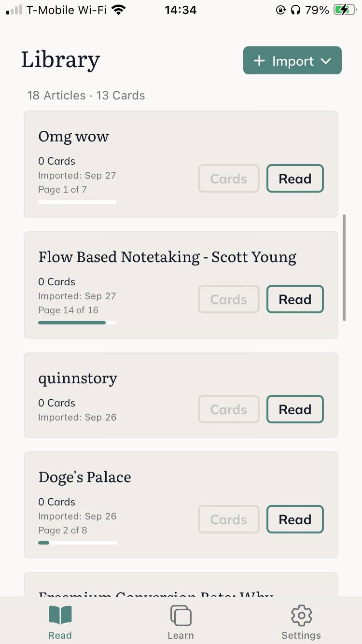This screenshot has width=362, height=644.
Task: Tap the Wi-Fi signal icon in status bar
Action: click(118, 10)
